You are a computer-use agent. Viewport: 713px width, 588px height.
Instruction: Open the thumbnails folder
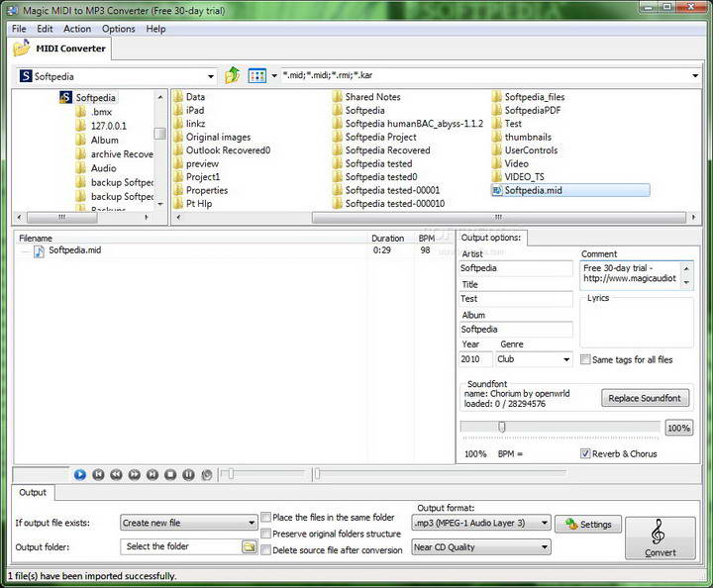click(522, 137)
